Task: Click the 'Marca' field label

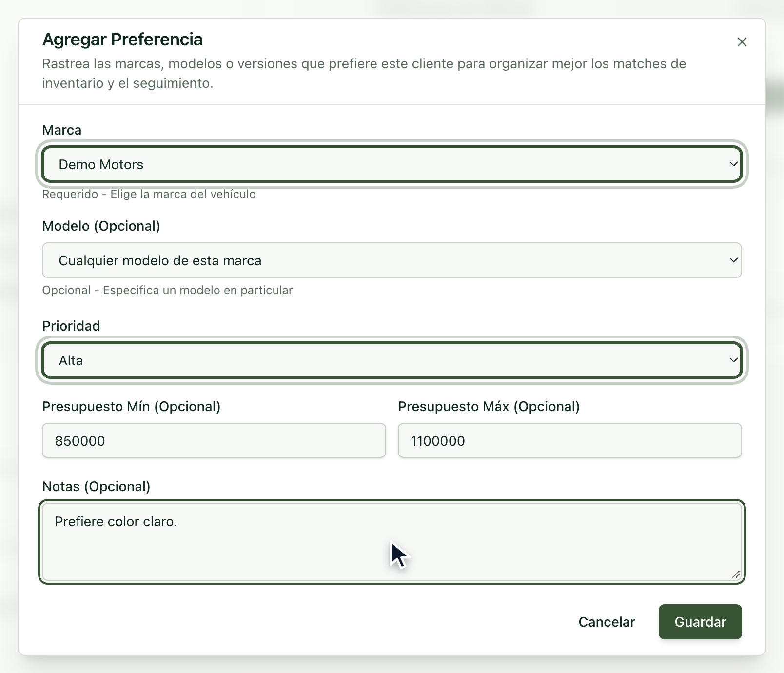Action: pos(62,130)
